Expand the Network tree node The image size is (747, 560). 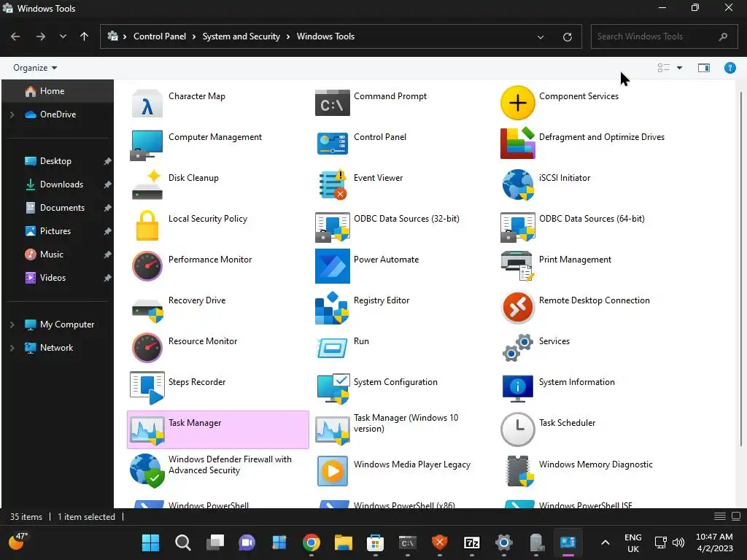click(x=12, y=348)
